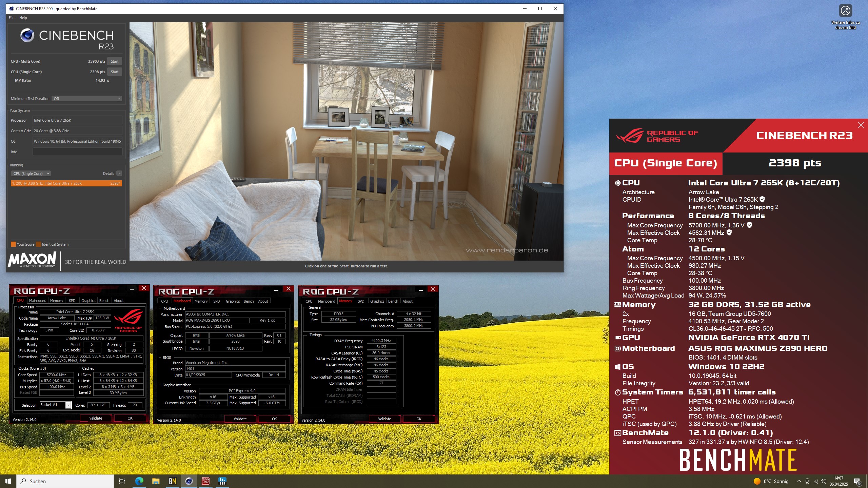Click Validate in CPU-Z Mainboard window
The image size is (868, 488).
coord(240,419)
